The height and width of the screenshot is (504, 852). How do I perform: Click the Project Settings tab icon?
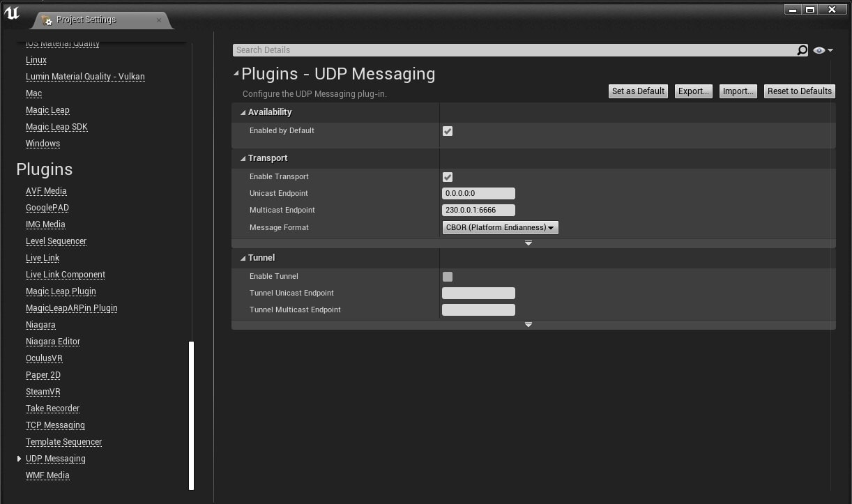pos(47,20)
